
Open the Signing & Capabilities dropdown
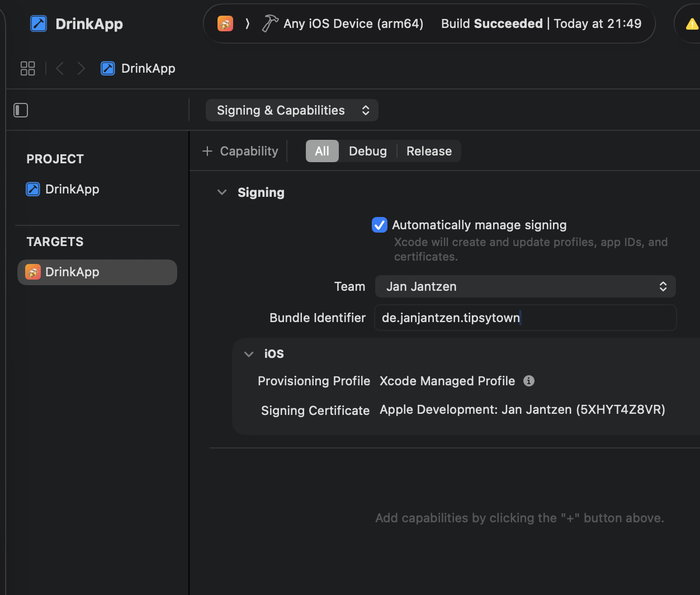[292, 110]
